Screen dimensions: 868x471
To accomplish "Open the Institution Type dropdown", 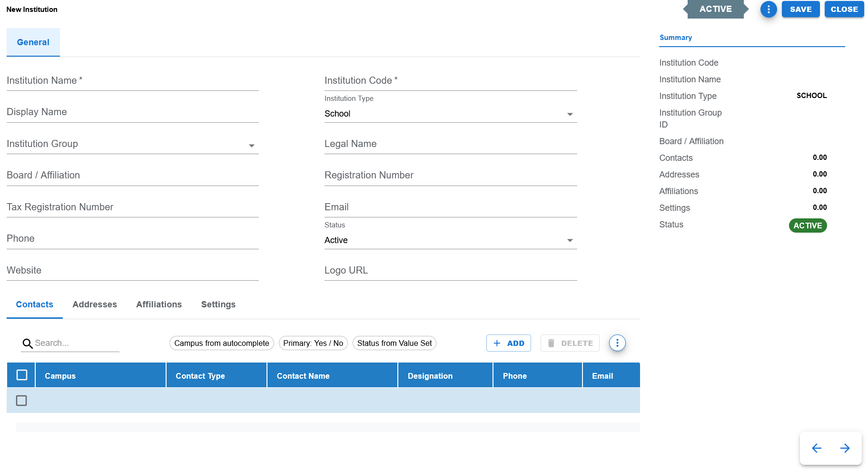I will coord(451,114).
